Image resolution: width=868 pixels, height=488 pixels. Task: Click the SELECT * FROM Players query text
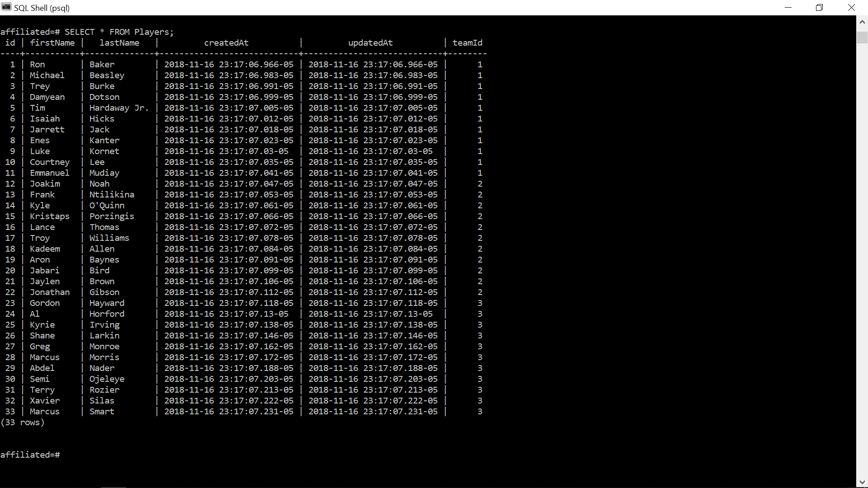coord(119,32)
